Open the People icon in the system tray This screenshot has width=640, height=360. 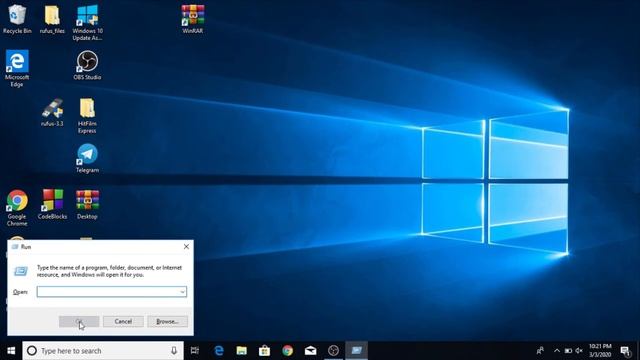540,351
